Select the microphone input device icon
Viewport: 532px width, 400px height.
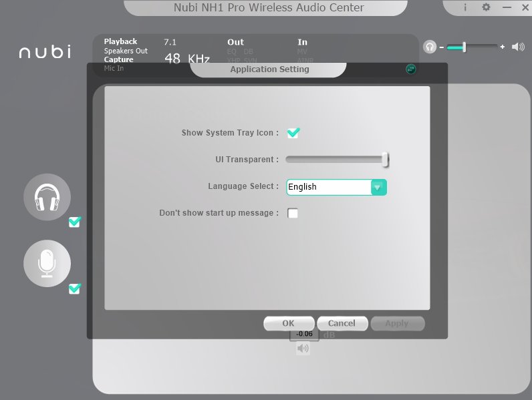pos(47,263)
